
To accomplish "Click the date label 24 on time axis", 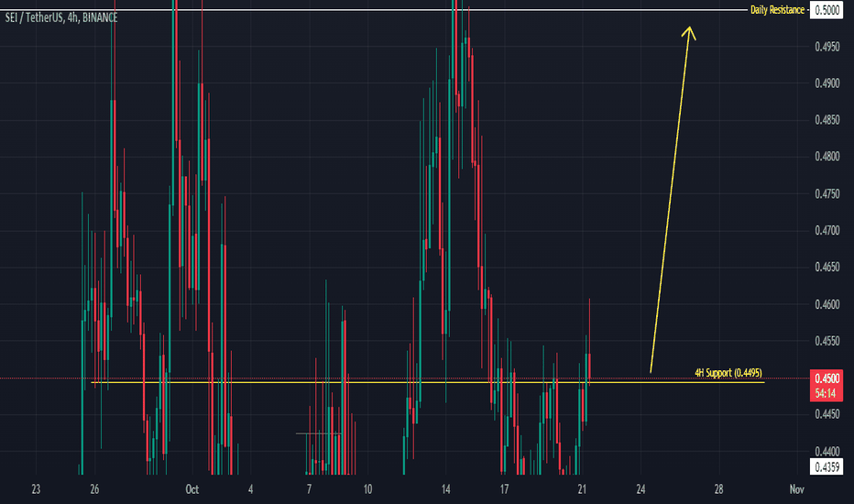I will click(641, 489).
